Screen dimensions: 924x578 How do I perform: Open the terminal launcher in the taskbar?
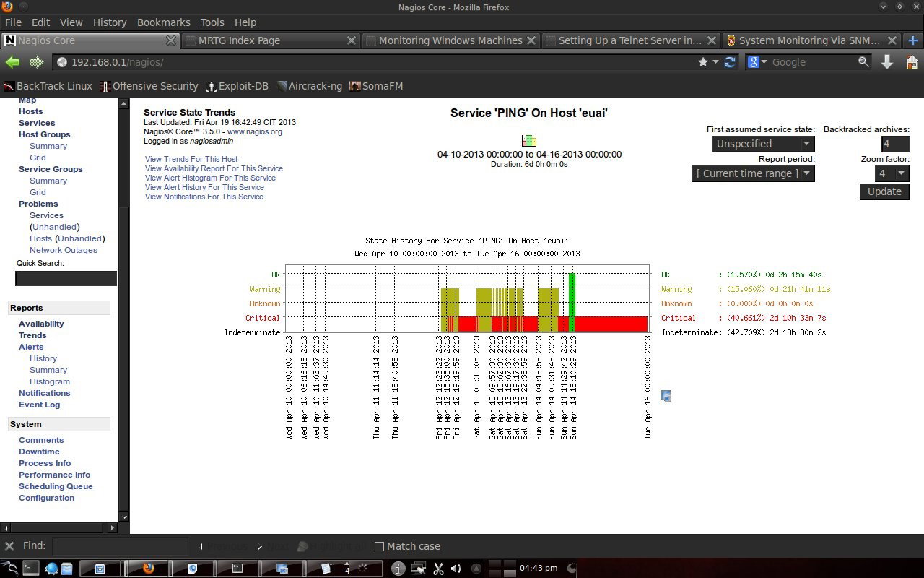(x=30, y=568)
